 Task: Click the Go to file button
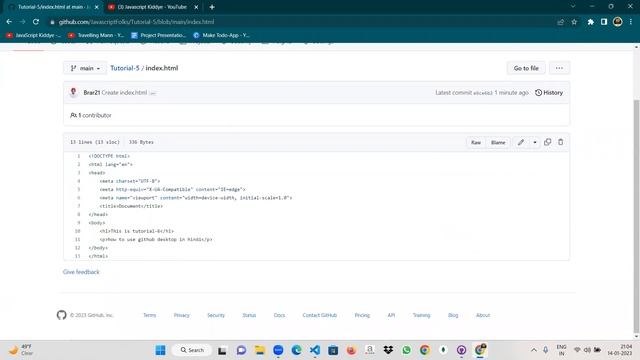click(x=526, y=68)
